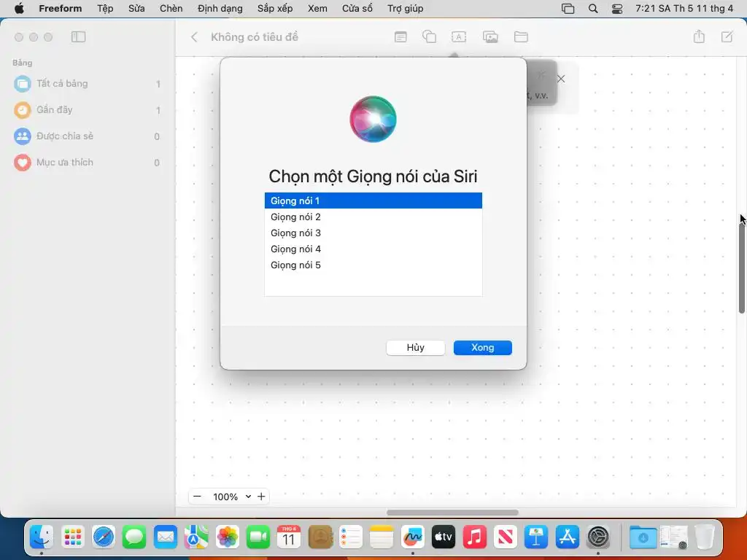
Task: Open Finder from the Dock
Action: [42, 537]
